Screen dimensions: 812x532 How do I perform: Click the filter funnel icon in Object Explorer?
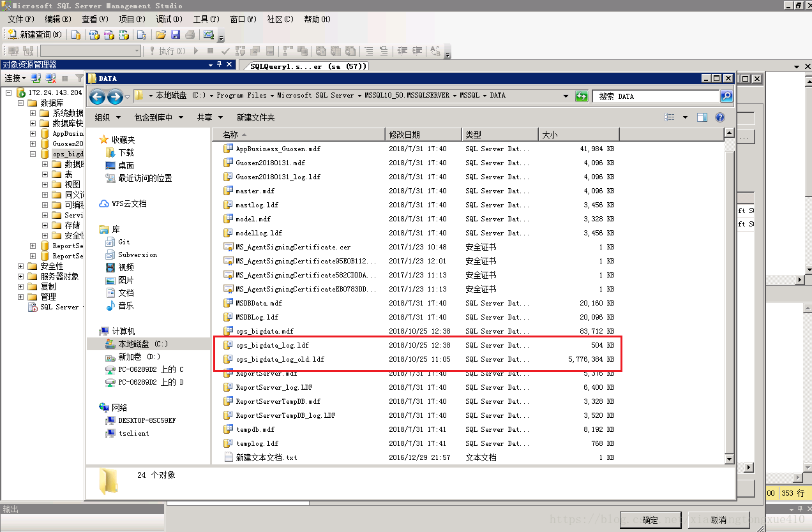tap(79, 78)
